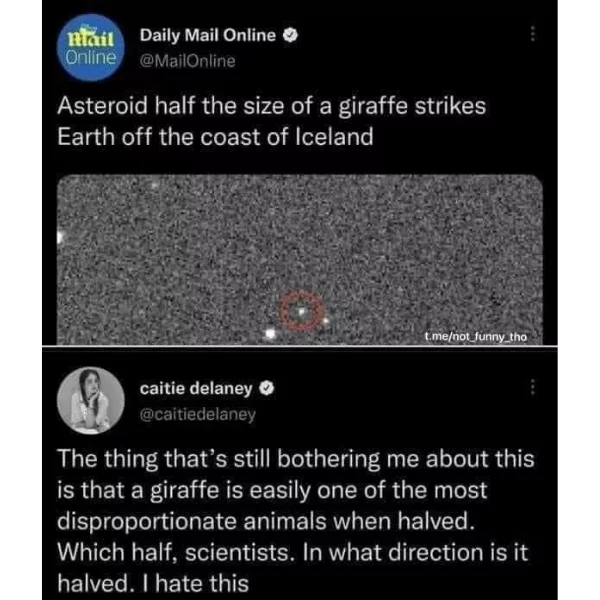600x600 pixels.
Task: Click the asteroid giraffe headline text
Action: coord(272,121)
